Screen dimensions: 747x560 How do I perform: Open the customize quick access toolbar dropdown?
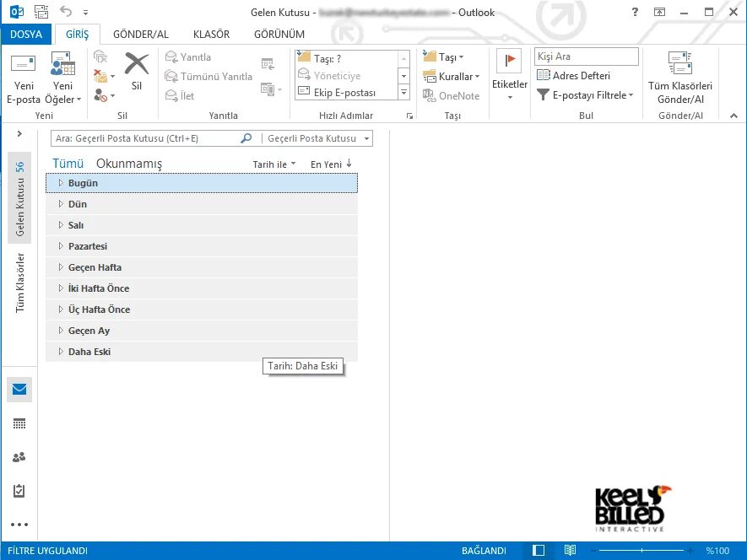(85, 13)
